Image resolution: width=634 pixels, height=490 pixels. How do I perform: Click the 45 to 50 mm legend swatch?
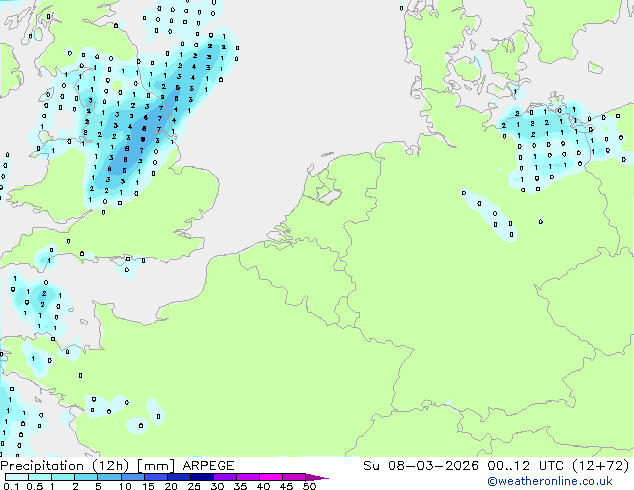pos(293,477)
